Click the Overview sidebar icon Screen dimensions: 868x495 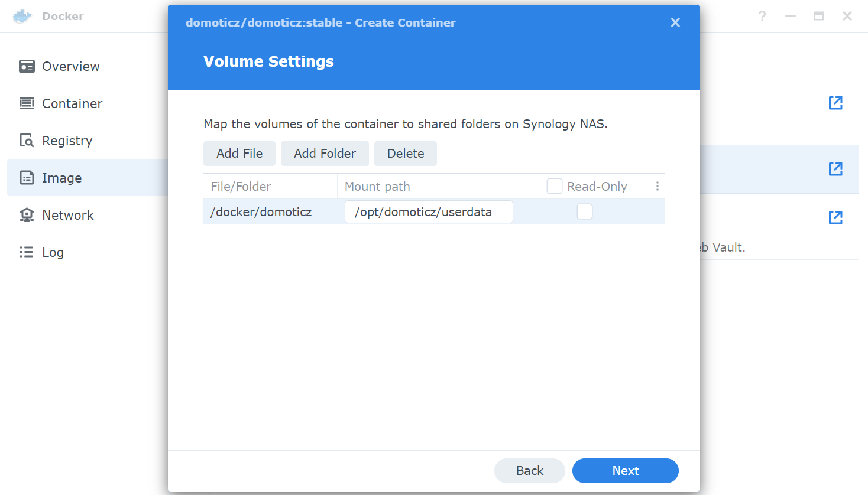(27, 66)
